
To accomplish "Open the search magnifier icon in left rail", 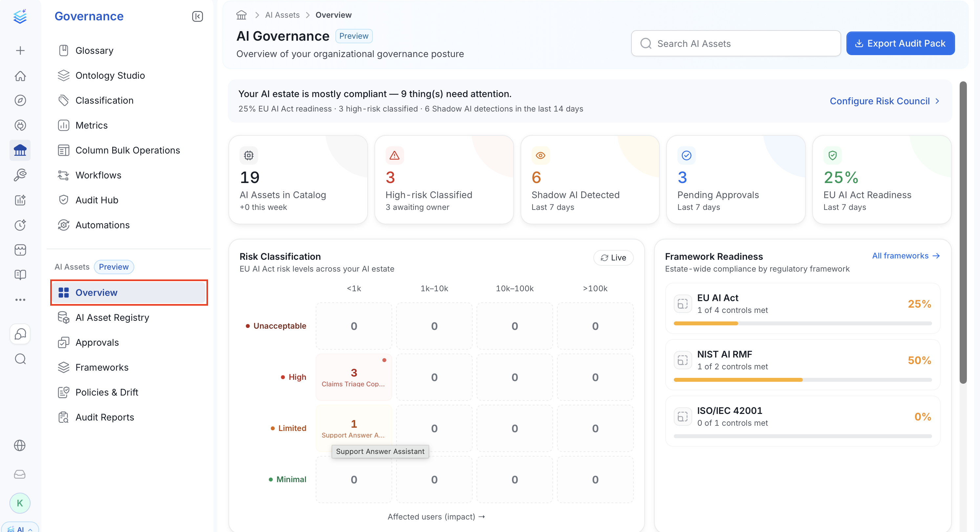I will click(20, 358).
